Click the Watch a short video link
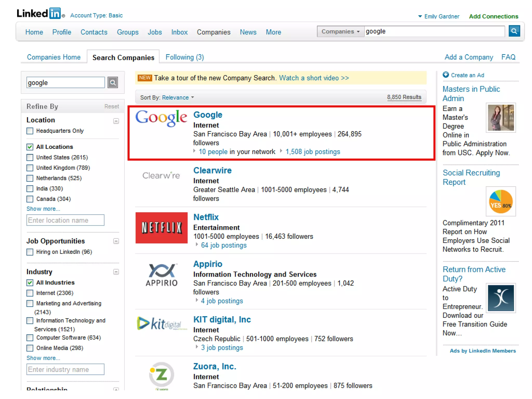 click(x=314, y=78)
